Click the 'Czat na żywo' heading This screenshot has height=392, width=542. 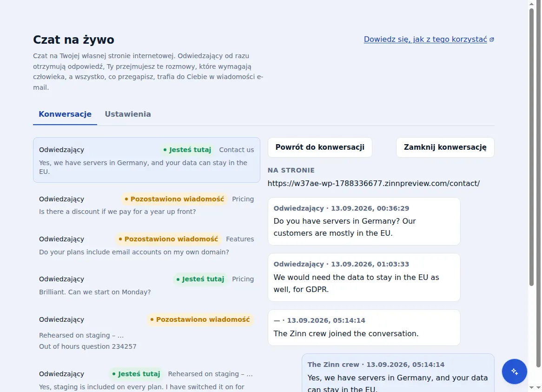coord(73,40)
